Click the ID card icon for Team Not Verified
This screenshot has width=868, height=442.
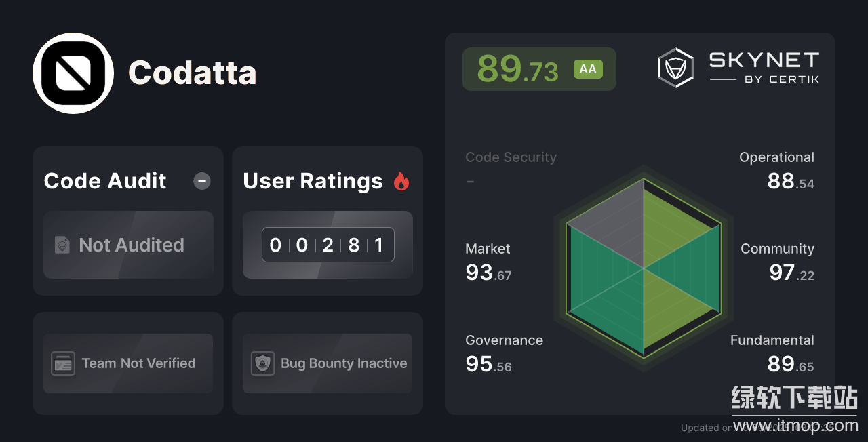coord(63,363)
